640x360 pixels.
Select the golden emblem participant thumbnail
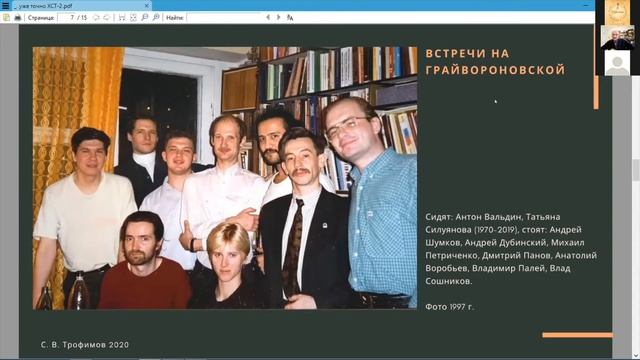click(617, 13)
